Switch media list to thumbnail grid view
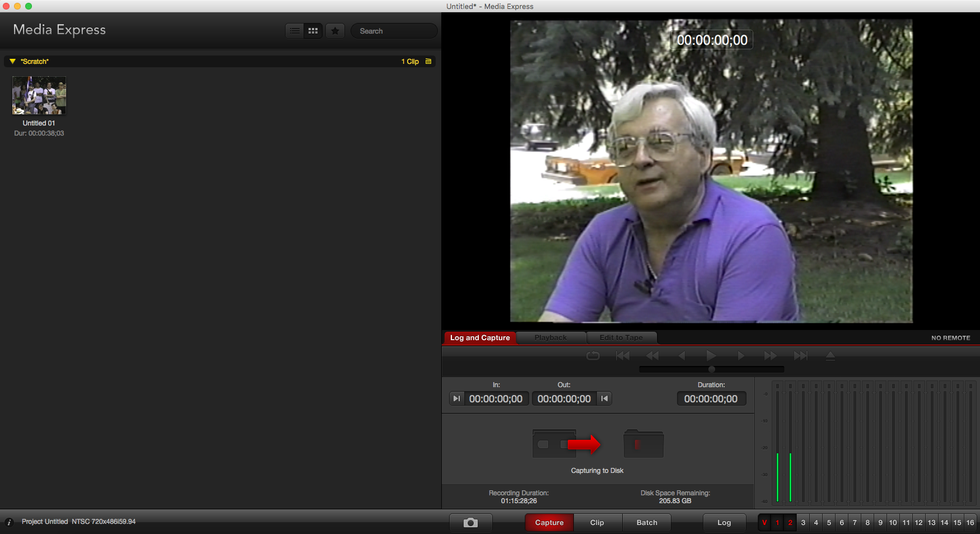The width and height of the screenshot is (980, 534). click(x=313, y=31)
